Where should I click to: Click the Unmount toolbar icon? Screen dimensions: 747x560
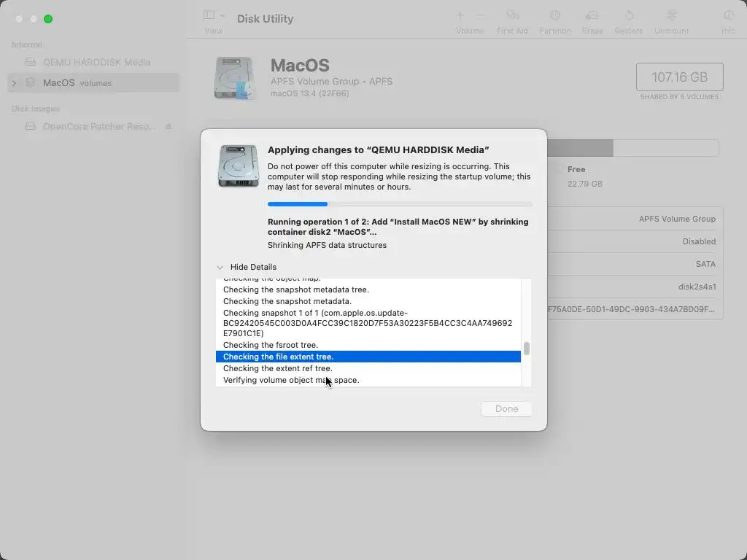[x=671, y=15]
